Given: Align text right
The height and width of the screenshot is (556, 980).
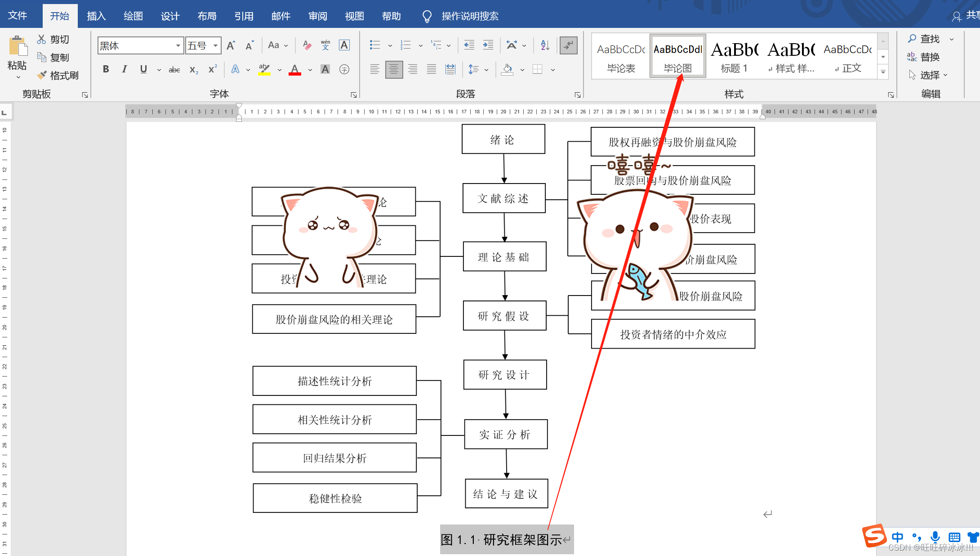Looking at the screenshot, I should pyautogui.click(x=413, y=69).
